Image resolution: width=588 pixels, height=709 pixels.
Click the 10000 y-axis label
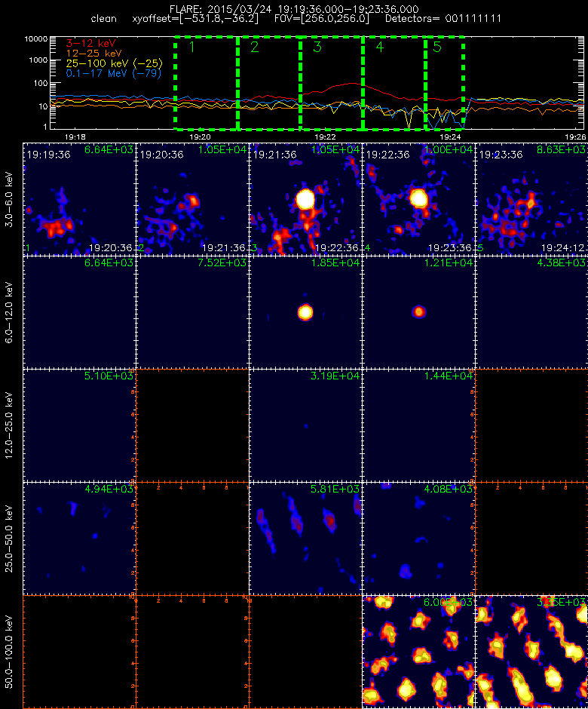coord(36,39)
